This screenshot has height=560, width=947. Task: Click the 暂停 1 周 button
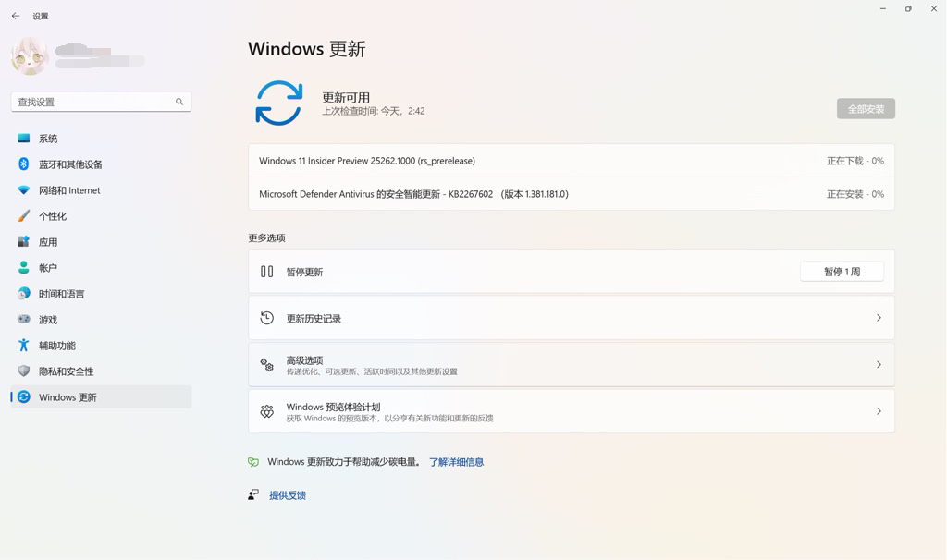[842, 272]
